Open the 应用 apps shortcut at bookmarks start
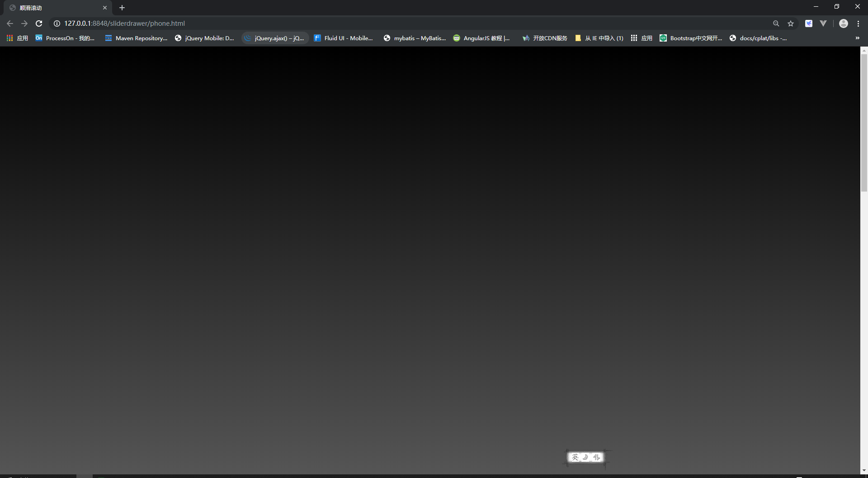Viewport: 868px width, 478px height. coord(17,38)
